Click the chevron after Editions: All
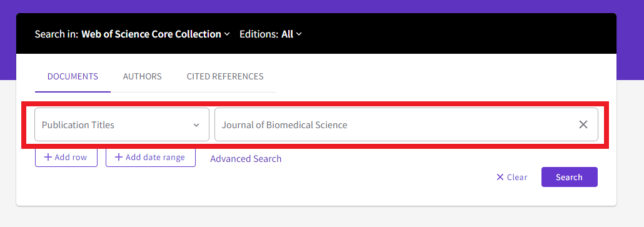Image resolution: width=644 pixels, height=227 pixels. tap(299, 34)
